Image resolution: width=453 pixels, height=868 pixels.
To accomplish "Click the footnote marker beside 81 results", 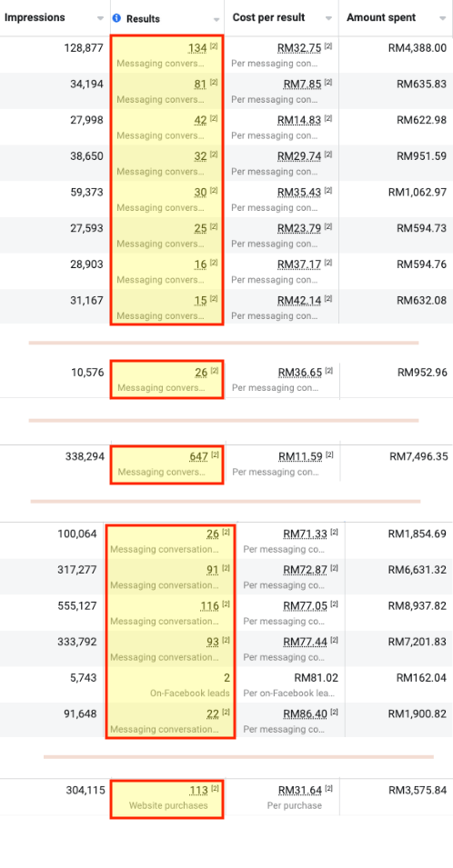I will (215, 82).
